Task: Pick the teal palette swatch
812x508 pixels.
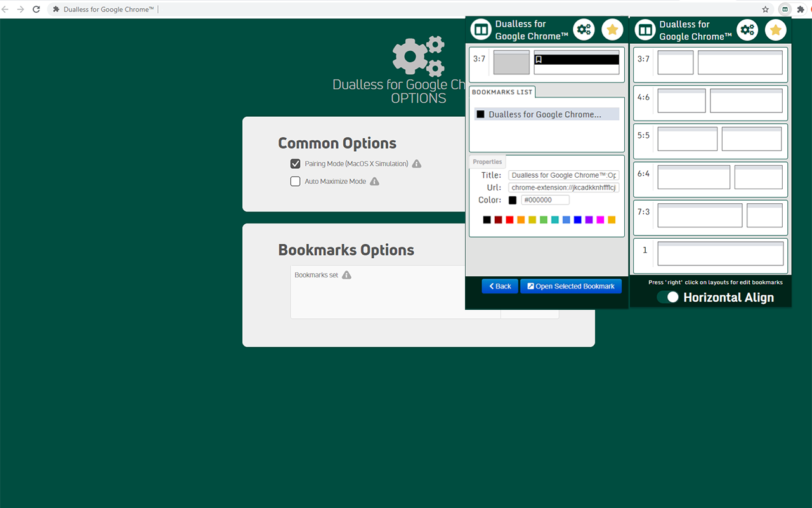Action: 555,220
